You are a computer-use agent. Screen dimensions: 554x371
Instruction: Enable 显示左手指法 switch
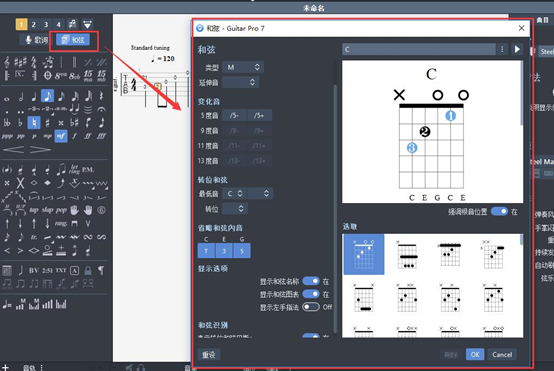click(311, 307)
